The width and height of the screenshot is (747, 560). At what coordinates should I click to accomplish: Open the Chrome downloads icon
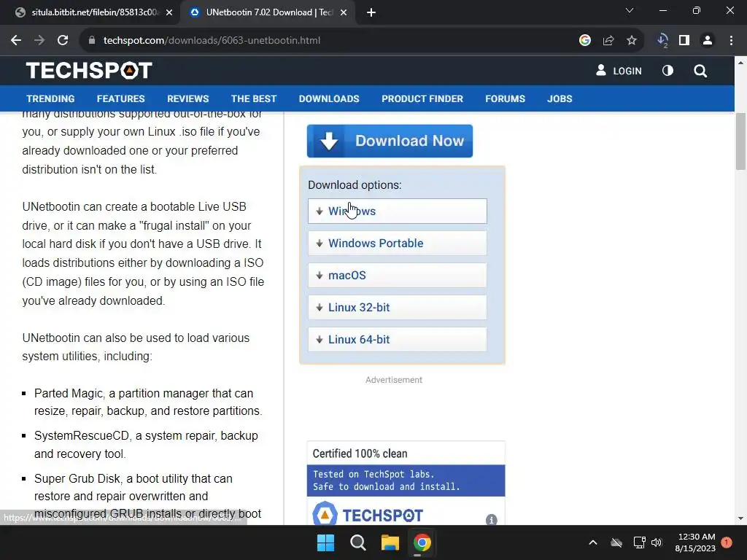click(662, 41)
